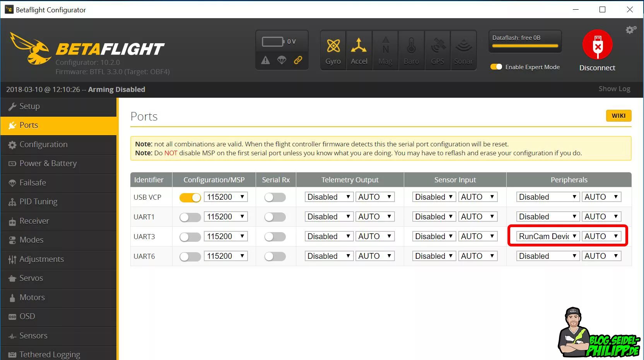Viewport: 644px width, 360px height.
Task: Enable Serial Rx switch for UART3
Action: click(x=275, y=237)
